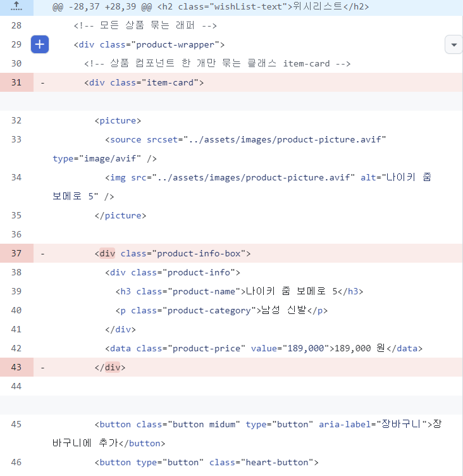Select line number 39
Screen dimensions: 463x476
(x=16, y=291)
